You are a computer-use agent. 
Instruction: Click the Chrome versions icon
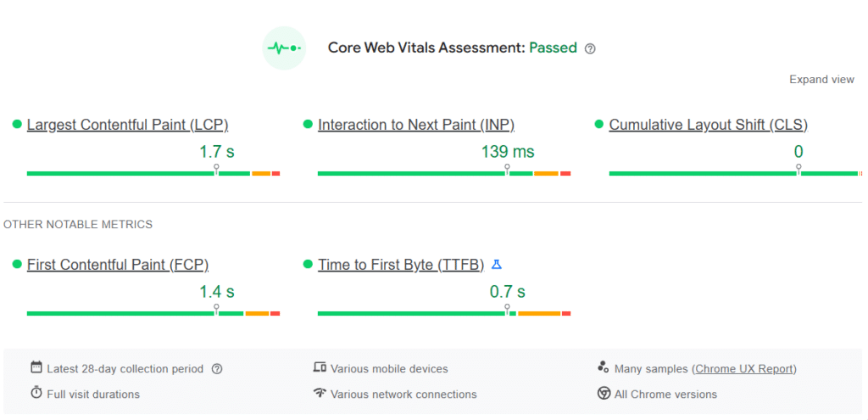(604, 394)
